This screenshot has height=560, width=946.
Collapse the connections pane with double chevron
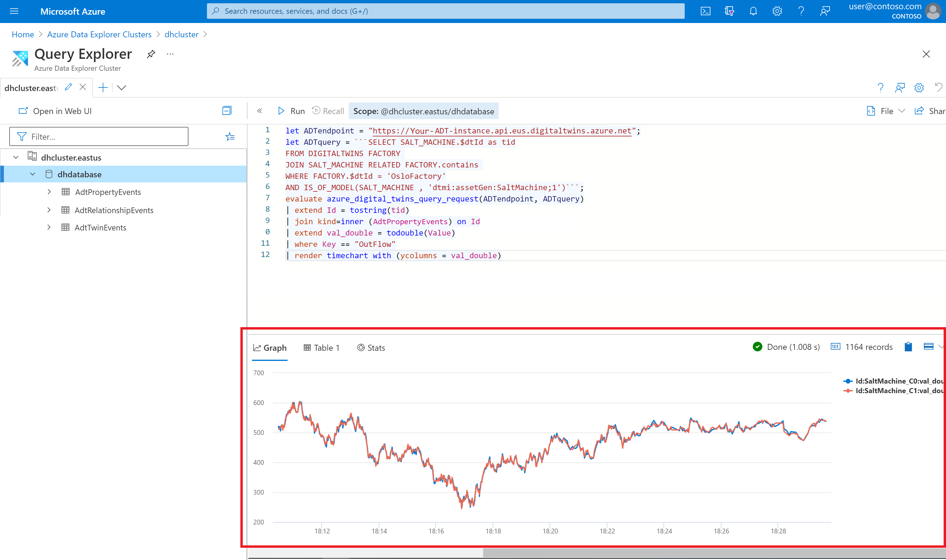[260, 111]
